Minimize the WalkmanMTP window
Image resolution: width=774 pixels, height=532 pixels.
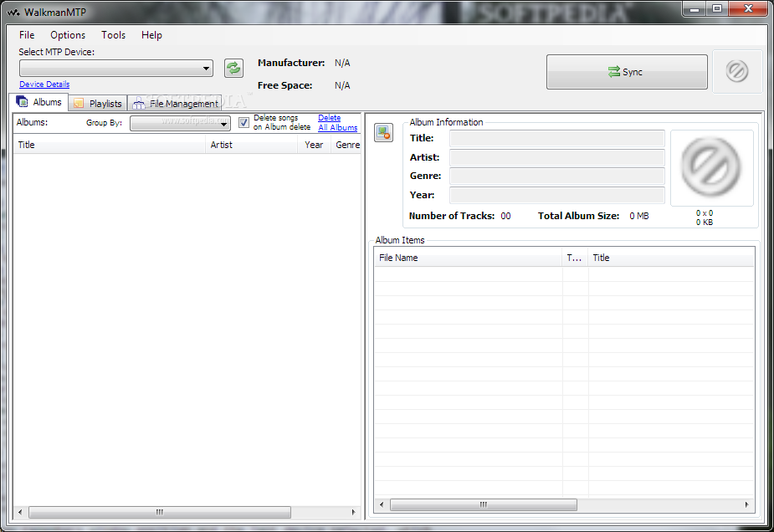coord(695,8)
